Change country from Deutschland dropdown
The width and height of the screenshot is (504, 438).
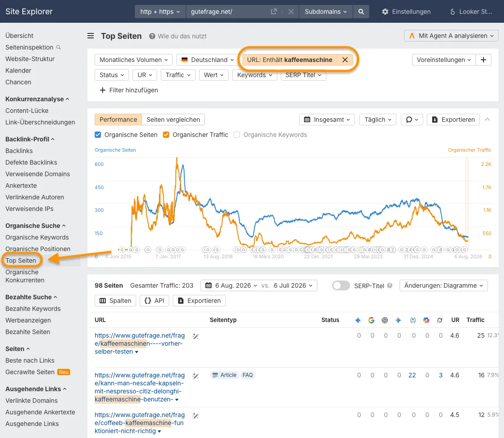pos(207,60)
